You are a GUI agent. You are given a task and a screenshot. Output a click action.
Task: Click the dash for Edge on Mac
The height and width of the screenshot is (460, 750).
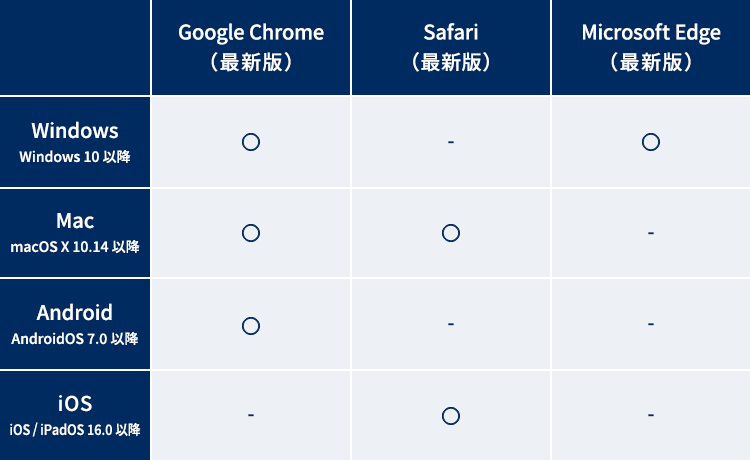pos(651,233)
